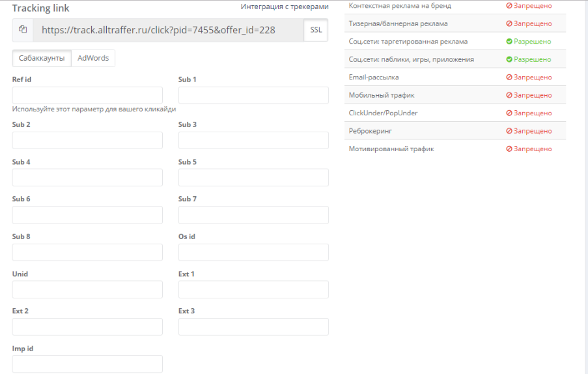Focus the Ext 1 input field
This screenshot has height=374, width=588.
[253, 289]
